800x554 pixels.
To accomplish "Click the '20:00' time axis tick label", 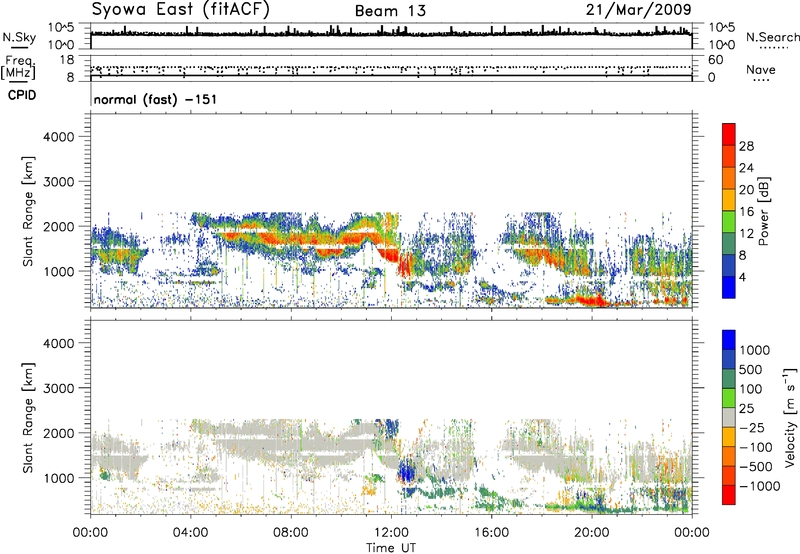I will tap(592, 533).
